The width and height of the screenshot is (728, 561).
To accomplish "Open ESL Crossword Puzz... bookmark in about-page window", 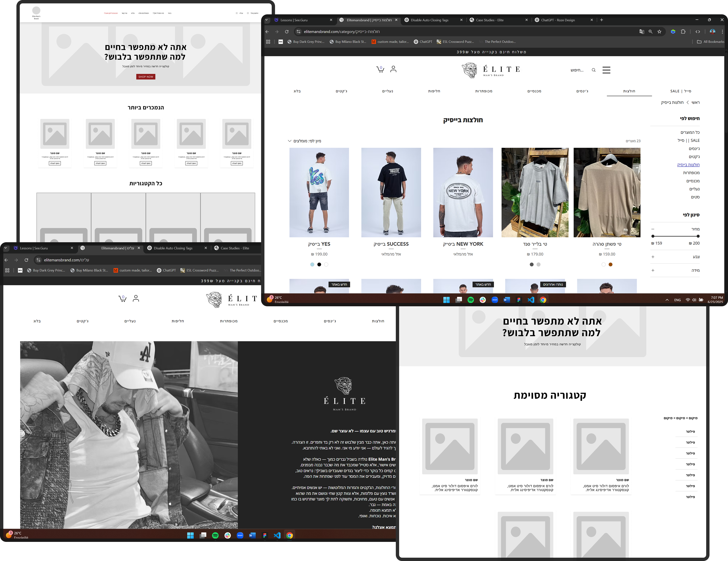I will point(199,270).
